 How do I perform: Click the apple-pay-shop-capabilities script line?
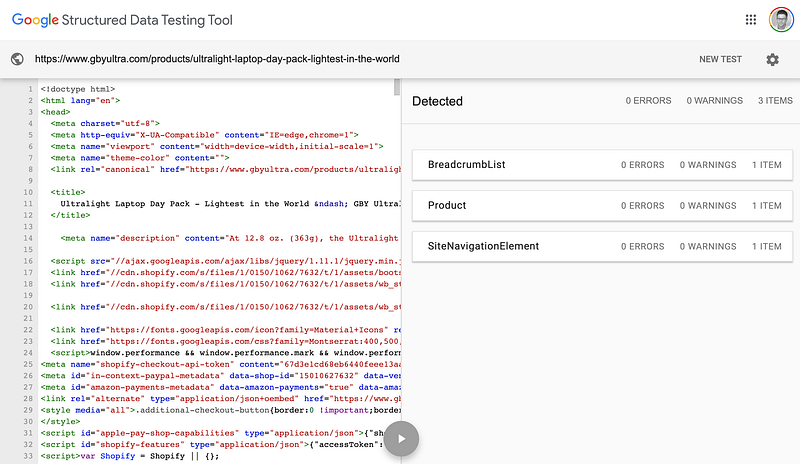[212, 433]
